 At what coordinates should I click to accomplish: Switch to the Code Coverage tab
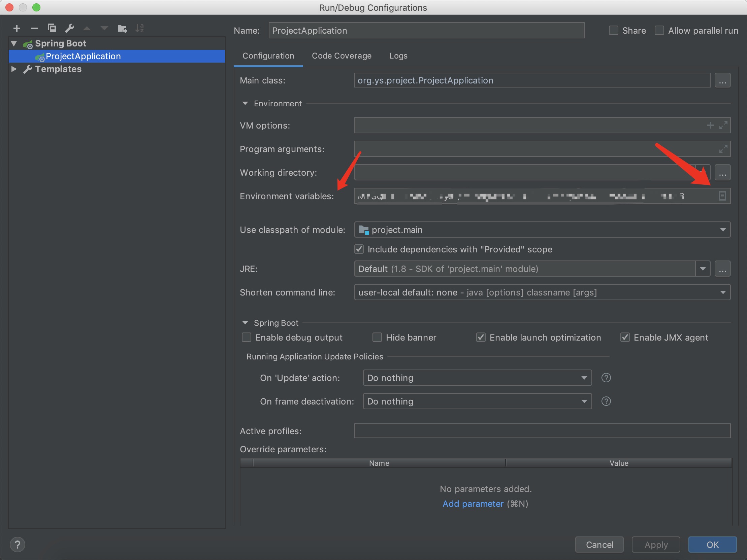point(342,56)
